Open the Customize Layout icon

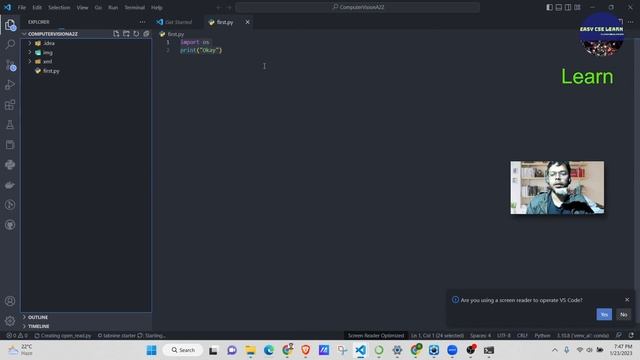tap(578, 7)
